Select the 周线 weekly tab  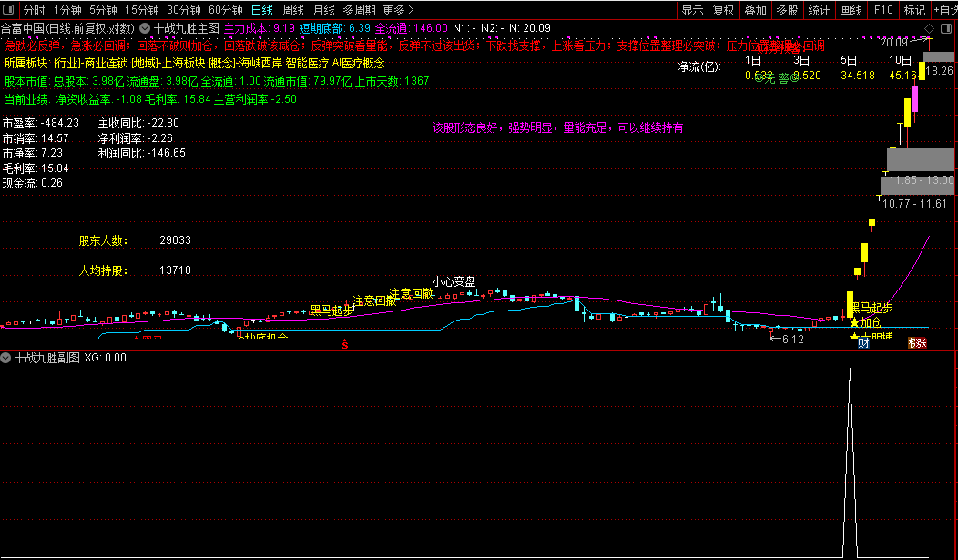pos(292,10)
